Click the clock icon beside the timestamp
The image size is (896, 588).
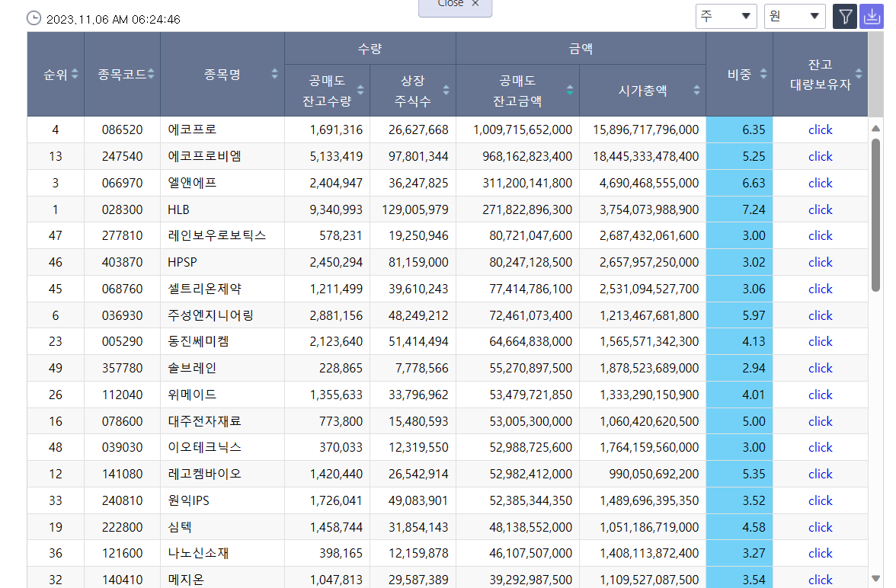point(34,16)
